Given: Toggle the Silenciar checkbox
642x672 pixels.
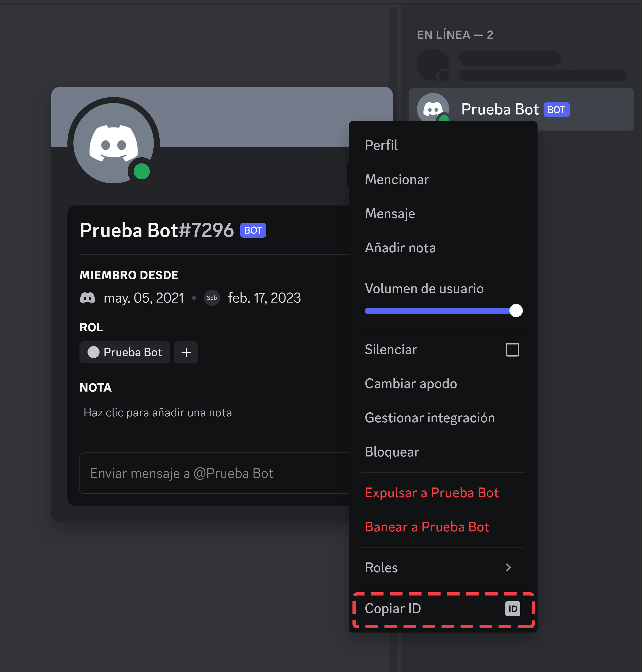Looking at the screenshot, I should point(512,350).
